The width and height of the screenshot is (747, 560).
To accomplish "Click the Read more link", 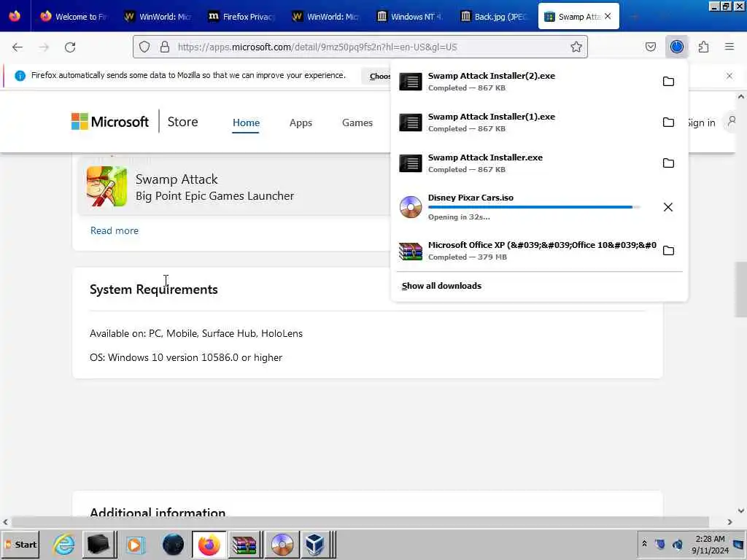I will click(115, 230).
